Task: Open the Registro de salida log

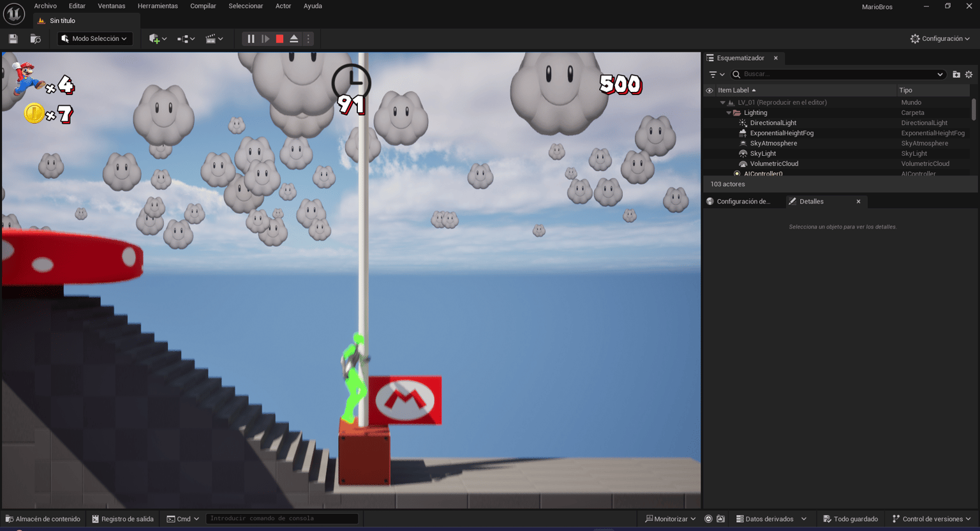Action: point(122,519)
